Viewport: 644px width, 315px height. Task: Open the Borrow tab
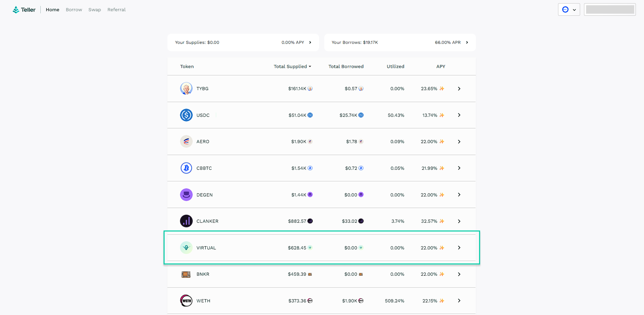click(74, 10)
